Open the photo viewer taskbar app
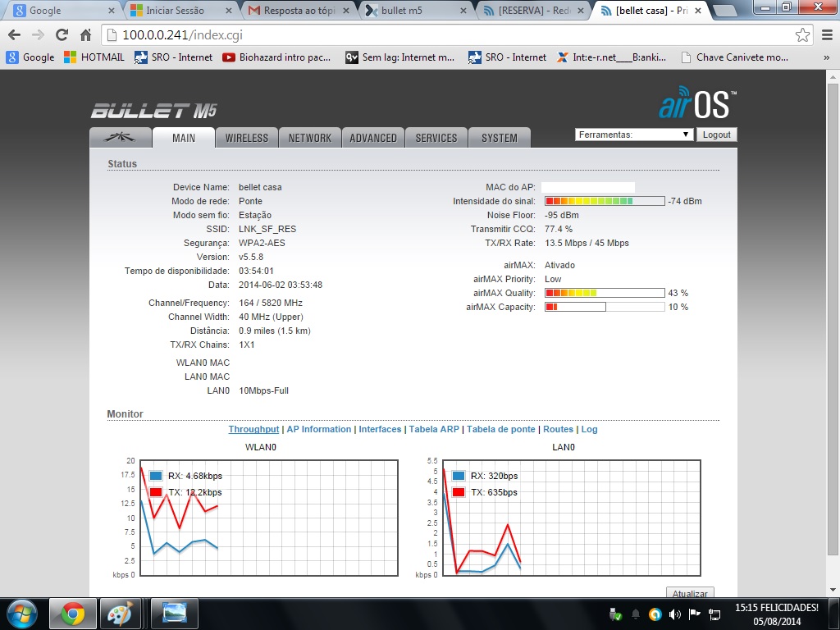This screenshot has height=630, width=840. pos(175,614)
